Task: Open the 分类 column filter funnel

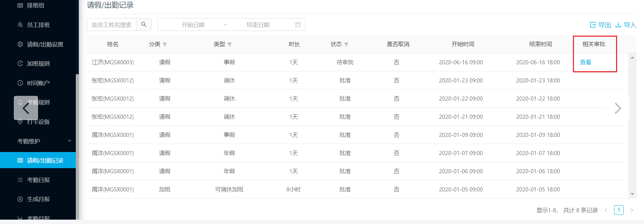Action: pos(165,44)
